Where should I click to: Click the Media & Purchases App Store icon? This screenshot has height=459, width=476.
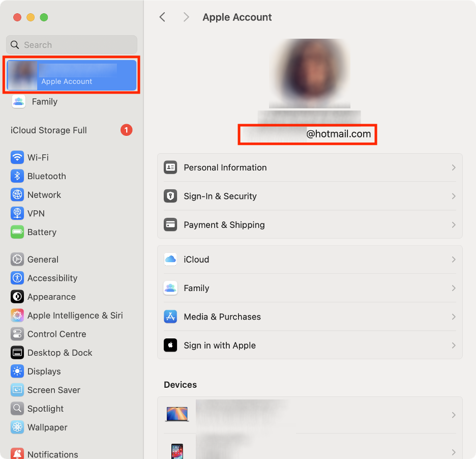click(170, 317)
